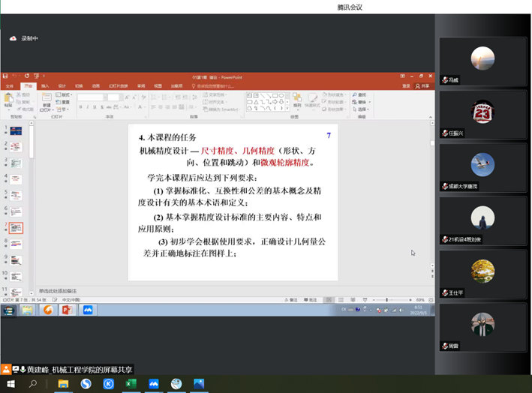Open the slide Layout dropdown
The image size is (532, 393).
tap(65, 95)
